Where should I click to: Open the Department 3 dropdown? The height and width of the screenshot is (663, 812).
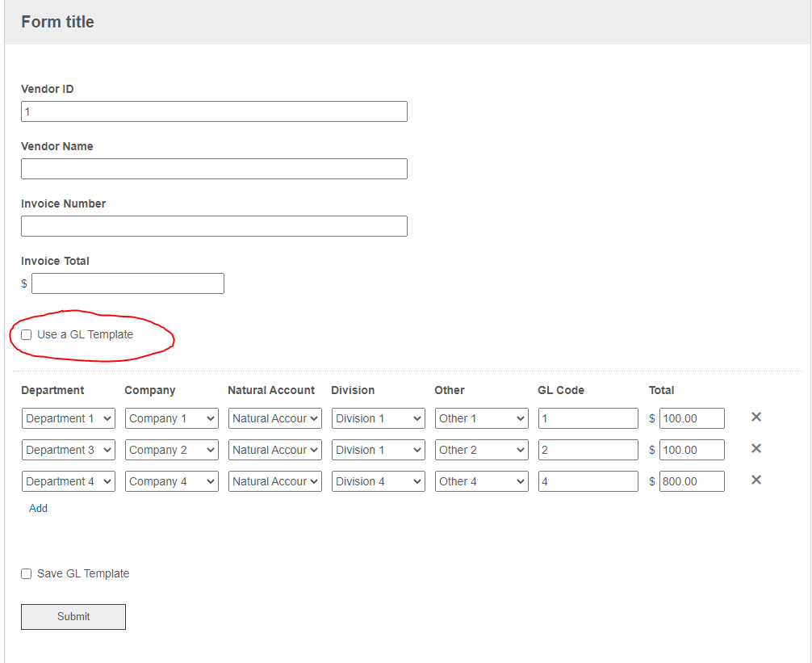tap(69, 450)
